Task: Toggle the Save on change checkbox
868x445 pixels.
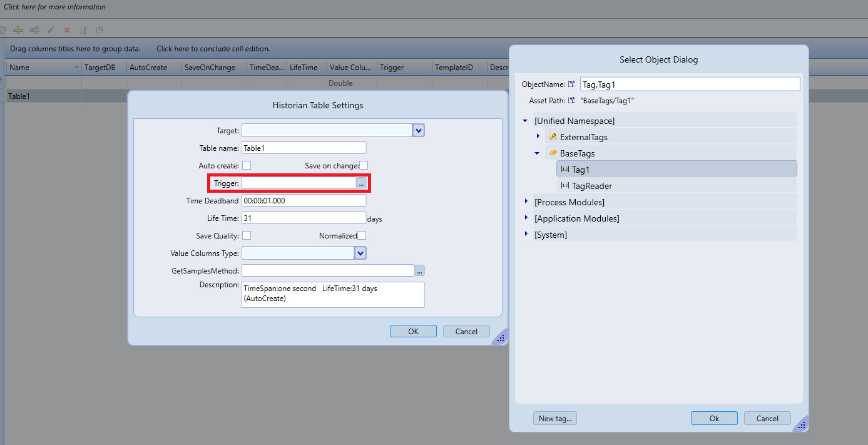Action: tap(364, 165)
